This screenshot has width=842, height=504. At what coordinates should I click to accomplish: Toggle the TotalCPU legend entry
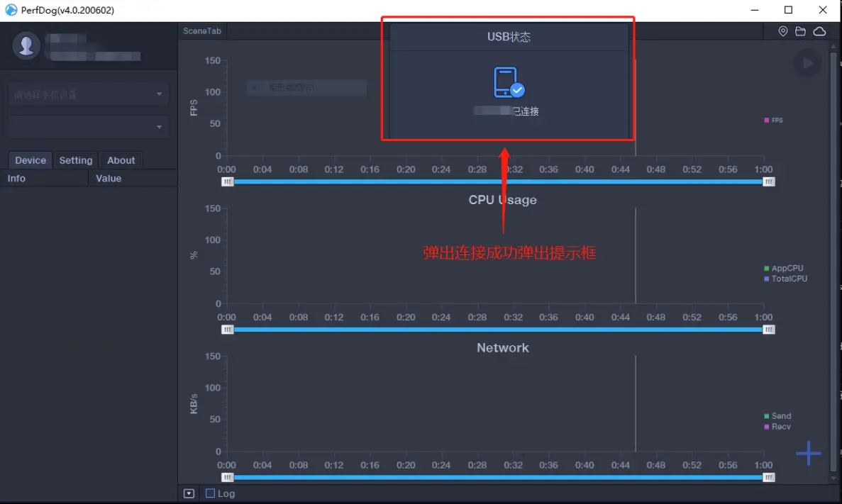786,279
